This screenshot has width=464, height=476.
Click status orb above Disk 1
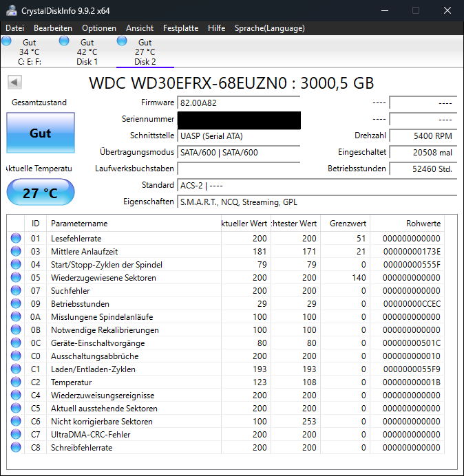click(64, 41)
